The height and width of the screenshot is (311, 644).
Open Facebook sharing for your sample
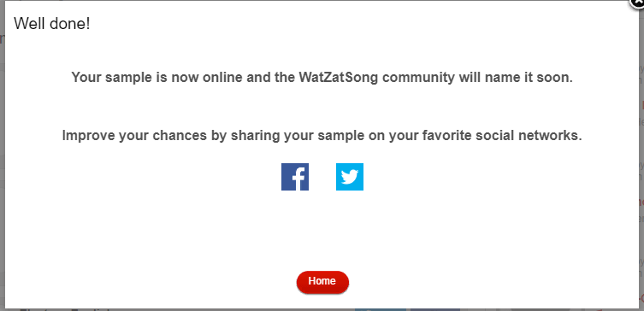[x=295, y=177]
